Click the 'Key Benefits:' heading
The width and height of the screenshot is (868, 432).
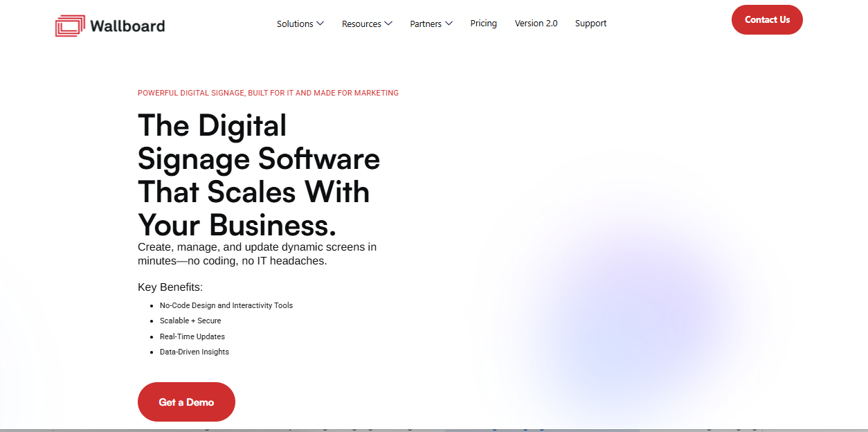(x=170, y=287)
